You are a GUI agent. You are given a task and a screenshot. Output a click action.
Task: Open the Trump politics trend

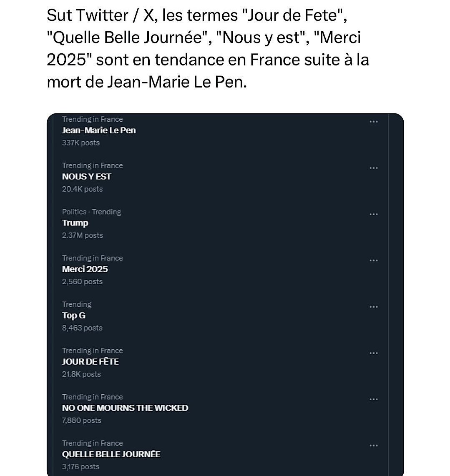[x=75, y=223]
